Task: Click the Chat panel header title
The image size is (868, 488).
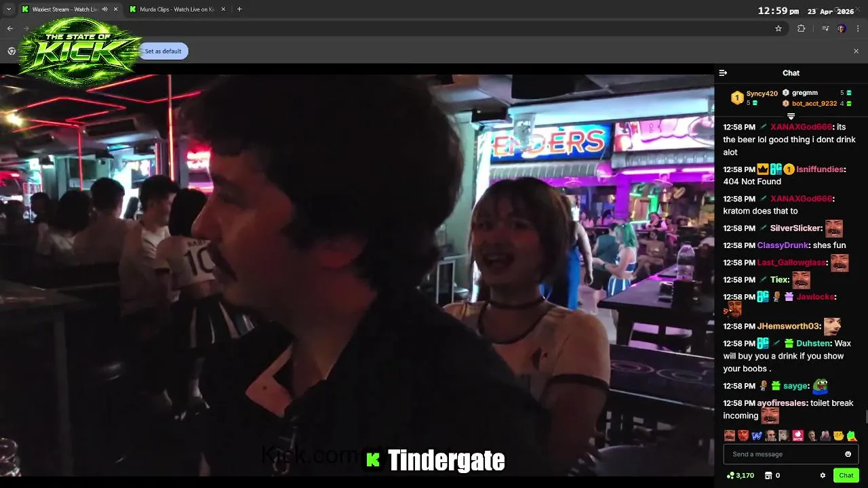Action: [791, 73]
